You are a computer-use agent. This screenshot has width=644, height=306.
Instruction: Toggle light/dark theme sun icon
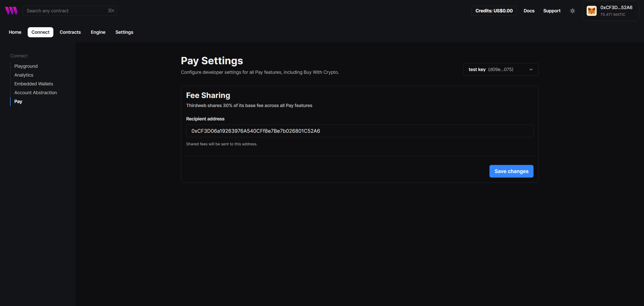[x=572, y=11]
